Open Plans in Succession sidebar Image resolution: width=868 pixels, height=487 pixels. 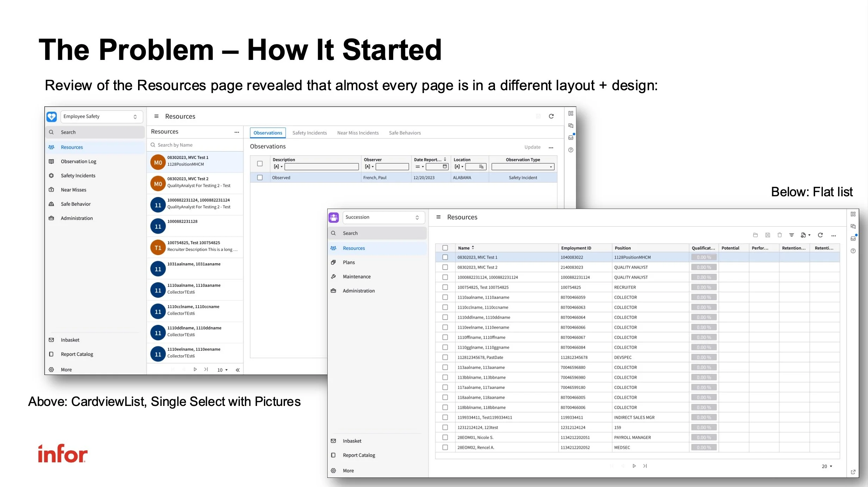click(349, 262)
